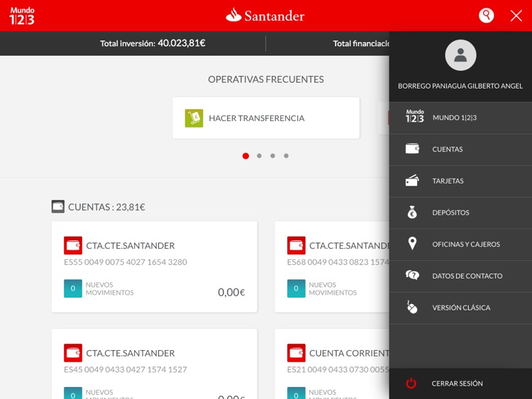This screenshot has width=532, height=399.
Task: Click new movements badge of ES55 account
Action: [73, 288]
